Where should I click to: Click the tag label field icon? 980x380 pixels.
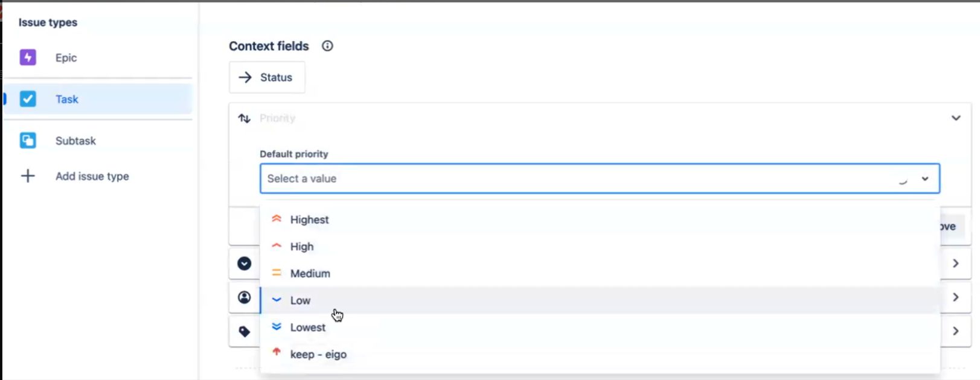244,331
